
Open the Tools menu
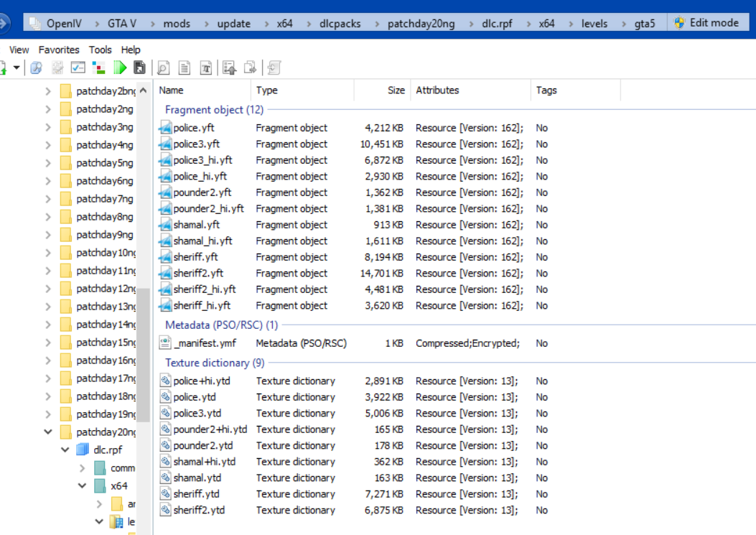click(101, 50)
